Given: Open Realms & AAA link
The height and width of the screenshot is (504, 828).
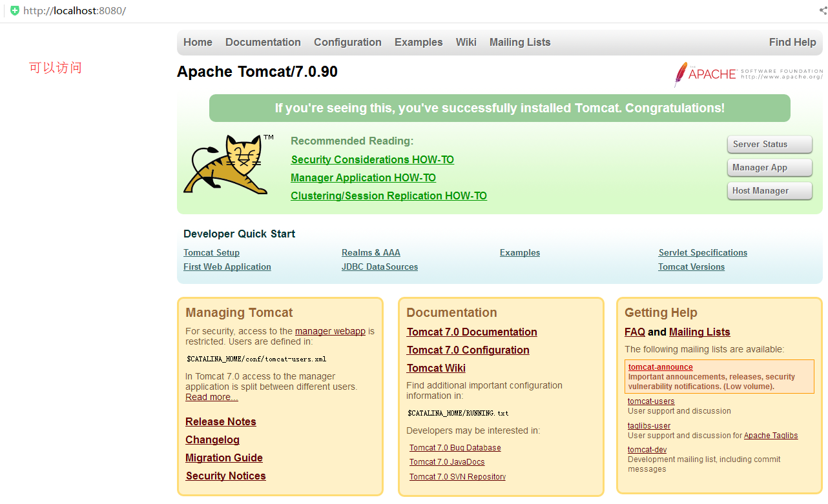Looking at the screenshot, I should 371,253.
